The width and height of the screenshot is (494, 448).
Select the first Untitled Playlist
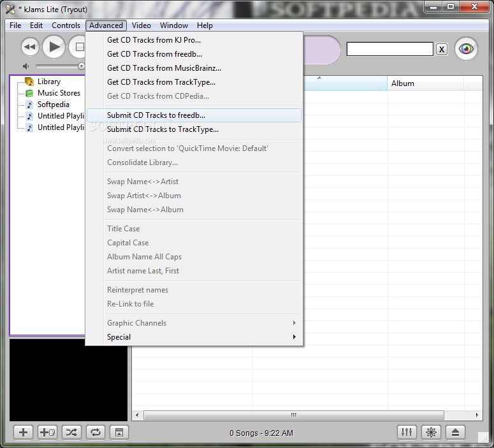pyautogui.click(x=61, y=116)
